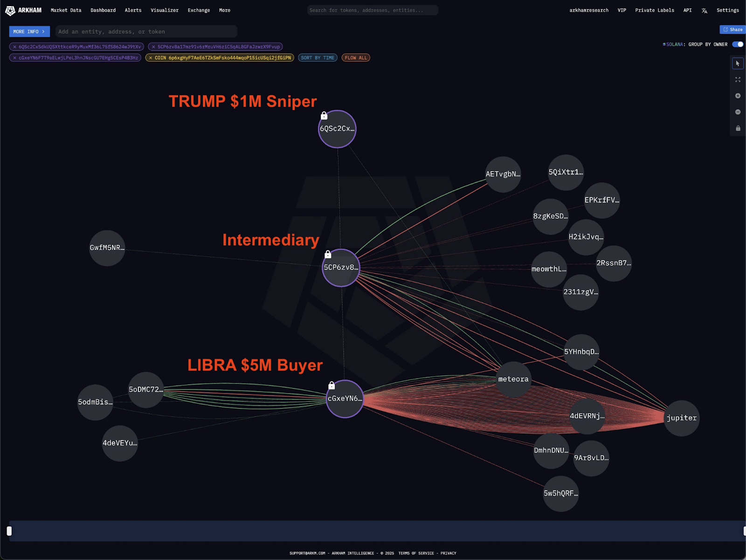Select the 4deVEYu node
Viewport: 746px width, 560px height.
click(120, 443)
